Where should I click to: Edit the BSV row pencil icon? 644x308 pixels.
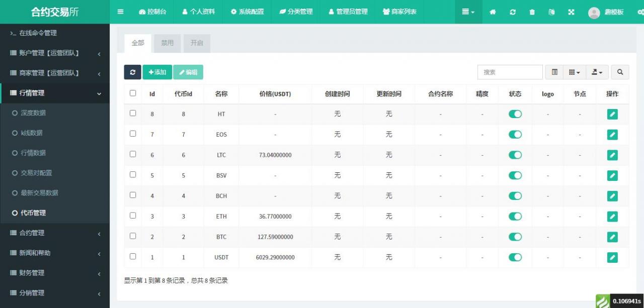tap(612, 175)
